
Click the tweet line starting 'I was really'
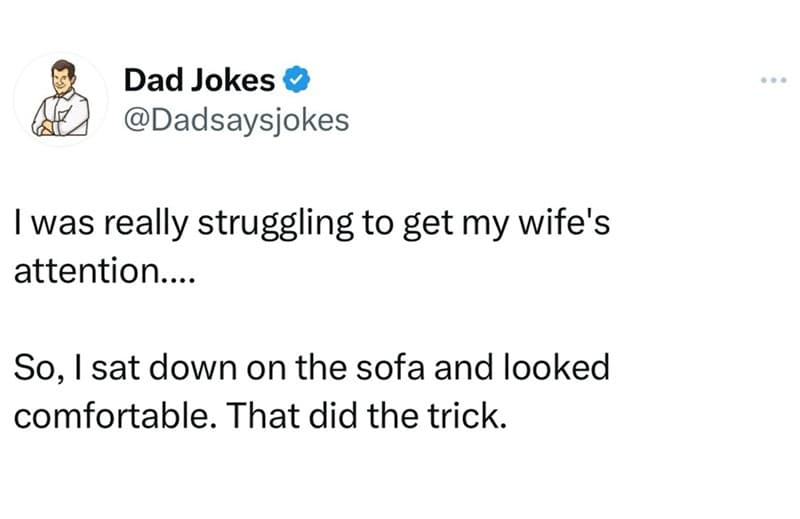tap(312, 225)
